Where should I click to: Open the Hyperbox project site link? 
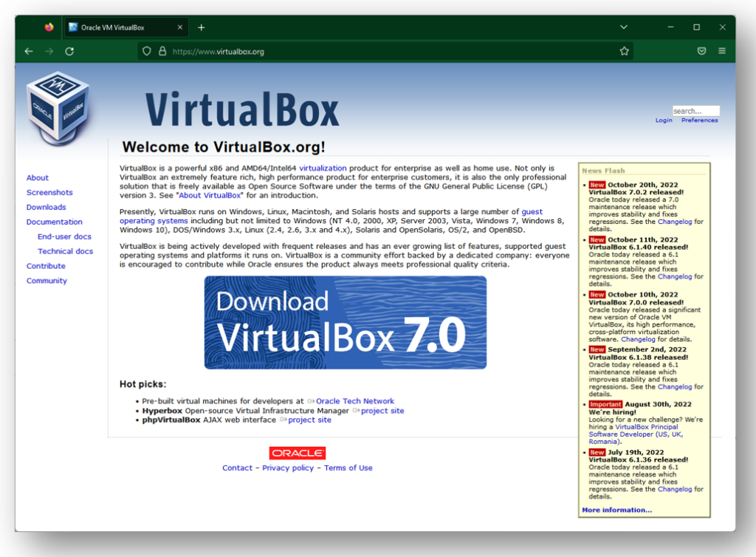[382, 411]
